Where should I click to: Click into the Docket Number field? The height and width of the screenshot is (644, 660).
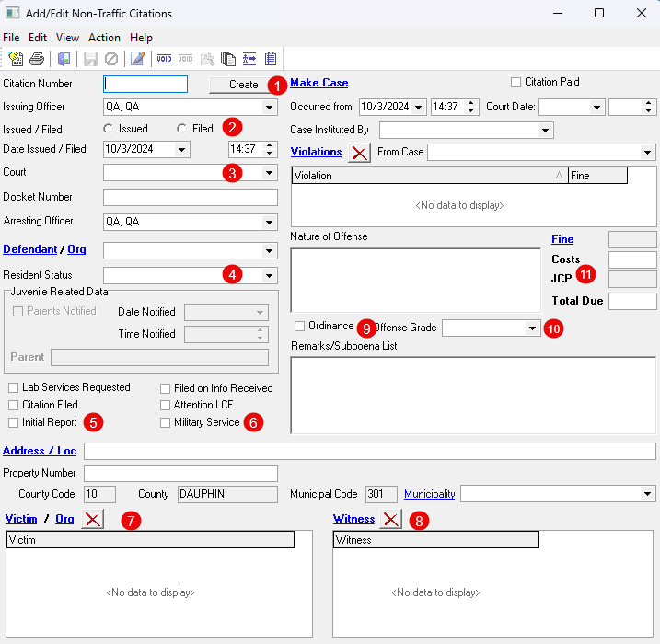click(190, 197)
